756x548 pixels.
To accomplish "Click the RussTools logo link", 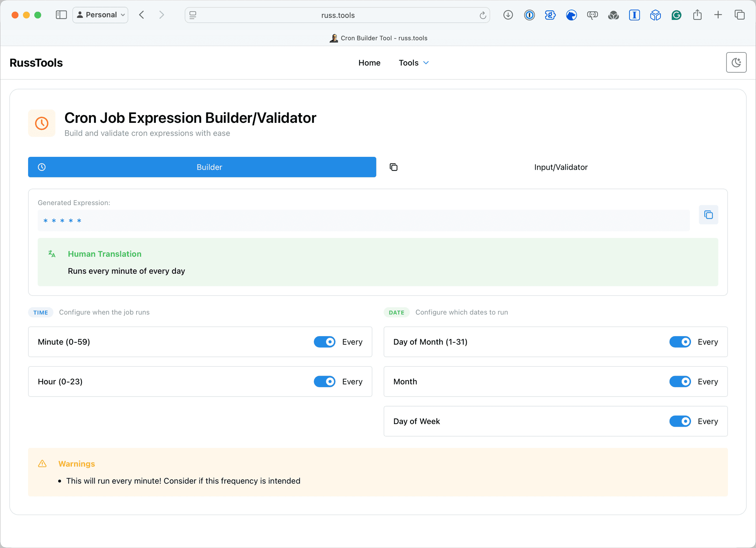I will (x=36, y=63).
